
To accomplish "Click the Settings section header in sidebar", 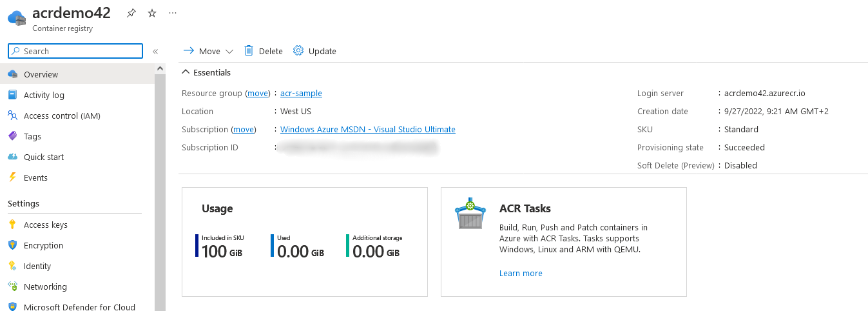I will click(23, 203).
